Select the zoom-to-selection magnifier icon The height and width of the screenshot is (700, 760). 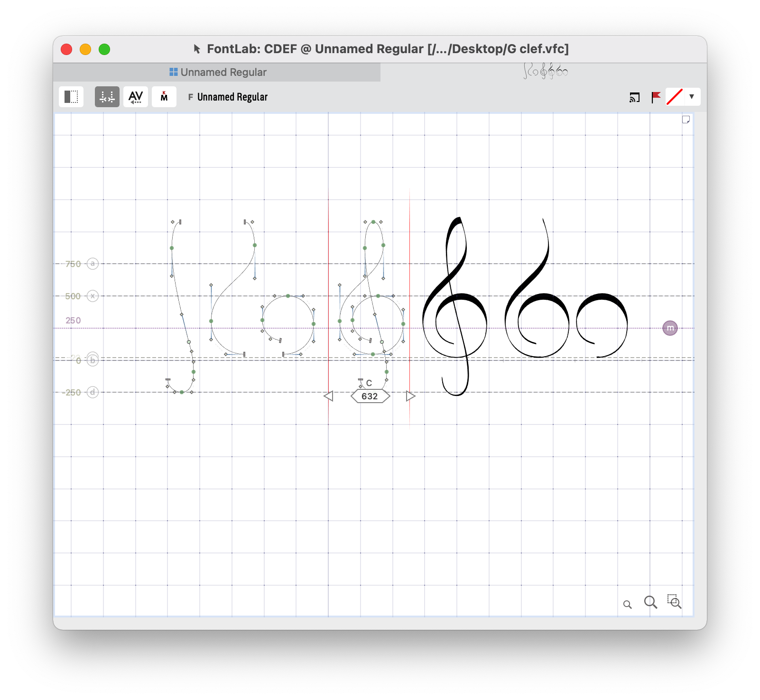tap(674, 601)
